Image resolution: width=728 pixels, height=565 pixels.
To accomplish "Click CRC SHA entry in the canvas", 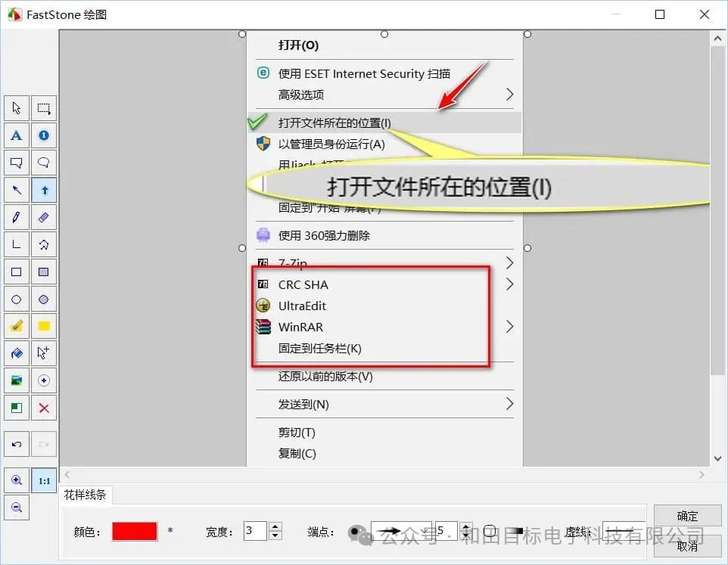I will coord(303,285).
